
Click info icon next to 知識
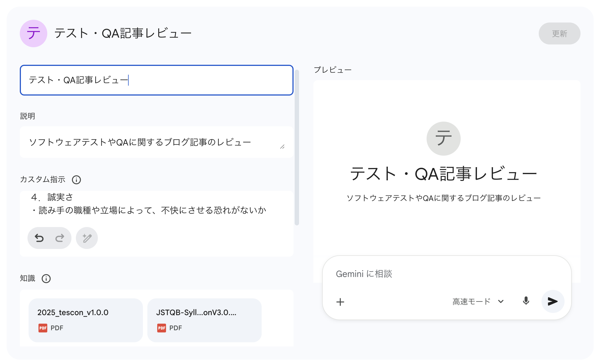pyautogui.click(x=46, y=279)
